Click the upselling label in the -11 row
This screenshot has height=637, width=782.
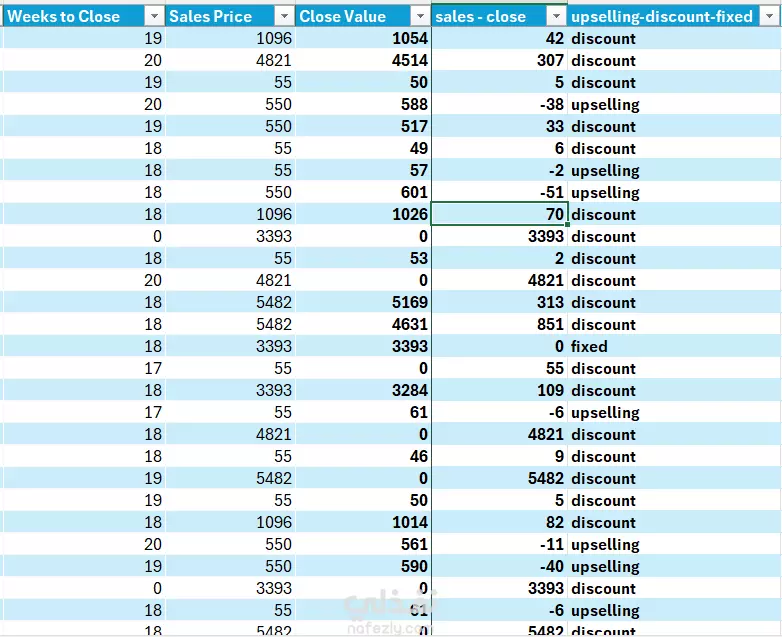pos(605,544)
